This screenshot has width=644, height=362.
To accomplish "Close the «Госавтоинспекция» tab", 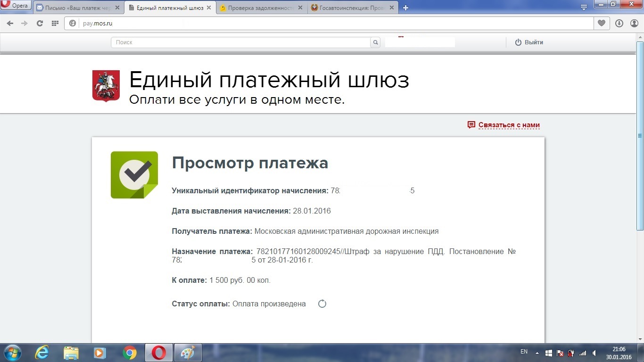I will point(392,8).
